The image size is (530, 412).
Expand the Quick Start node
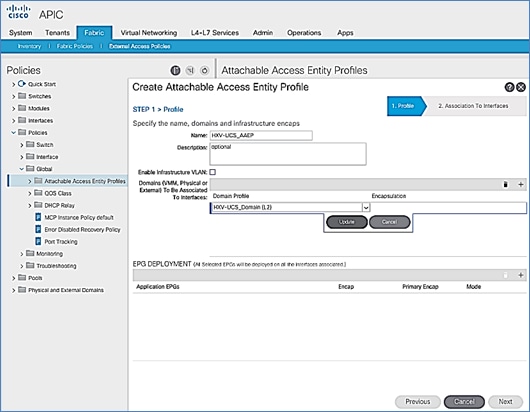click(x=14, y=84)
